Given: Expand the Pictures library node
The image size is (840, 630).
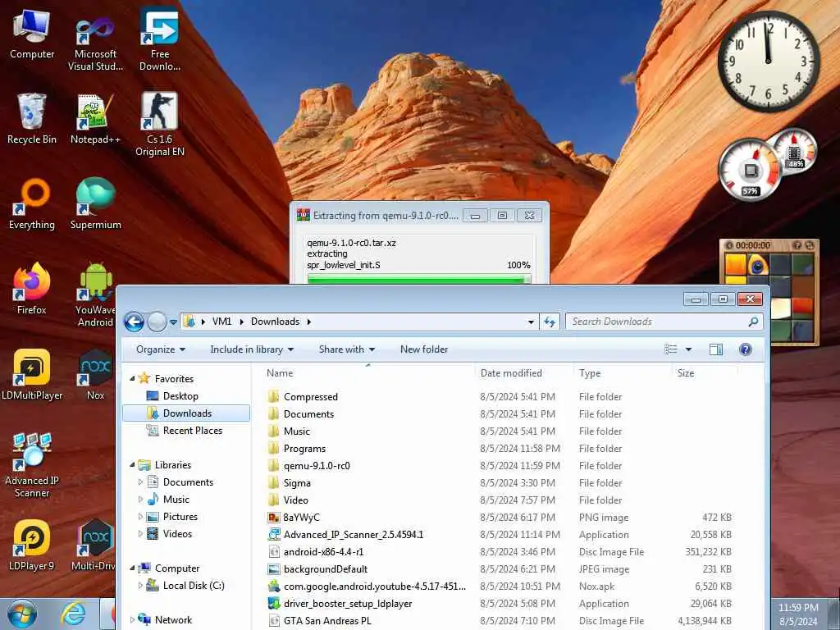Looking at the screenshot, I should 140,517.
